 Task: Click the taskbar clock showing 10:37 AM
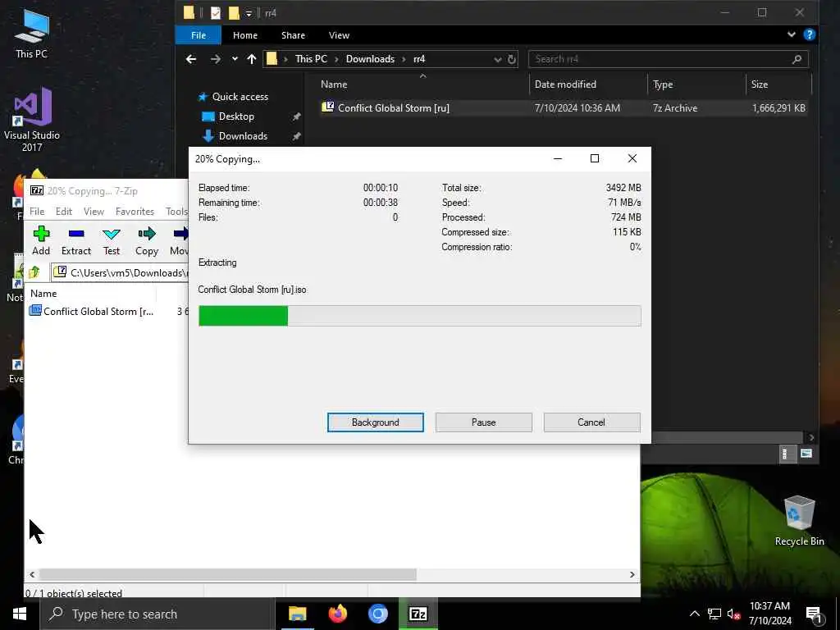pos(769,614)
